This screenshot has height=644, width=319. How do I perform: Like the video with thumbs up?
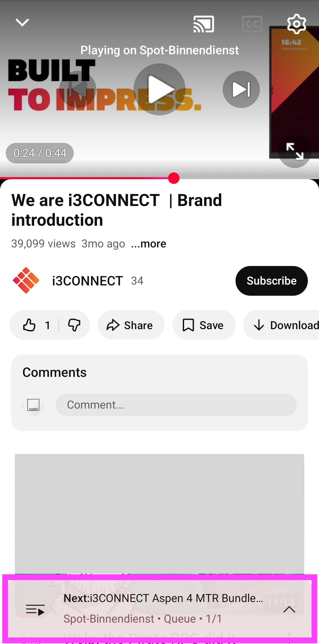coord(30,325)
